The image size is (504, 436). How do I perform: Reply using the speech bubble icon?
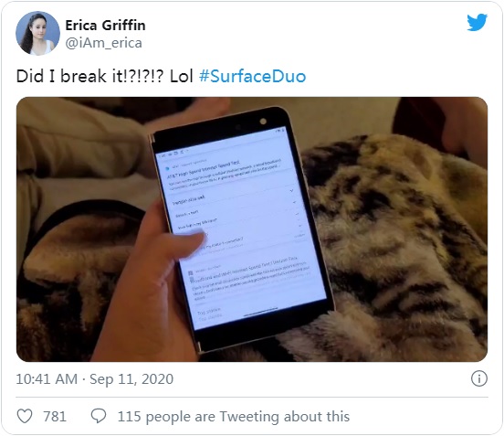99,416
